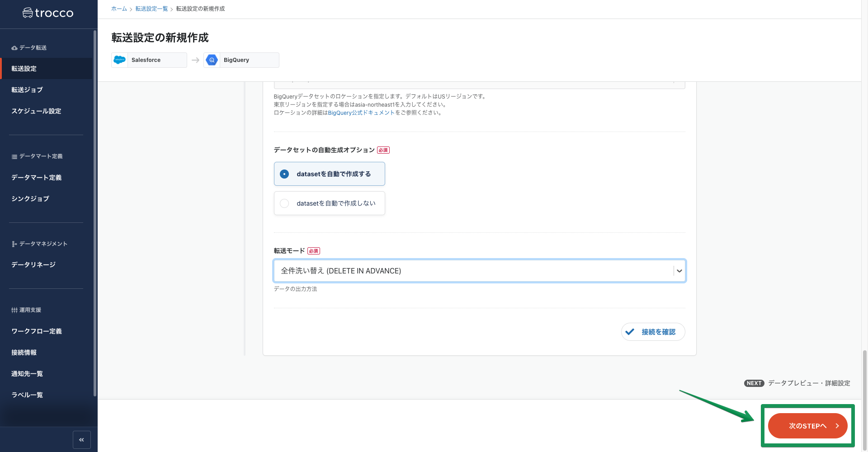Image resolution: width=868 pixels, height=452 pixels.
Task: Click the Salesforce cloud icon
Action: tap(120, 60)
